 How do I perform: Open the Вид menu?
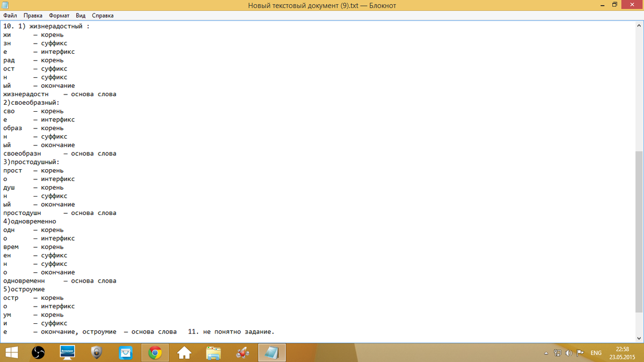(80, 16)
